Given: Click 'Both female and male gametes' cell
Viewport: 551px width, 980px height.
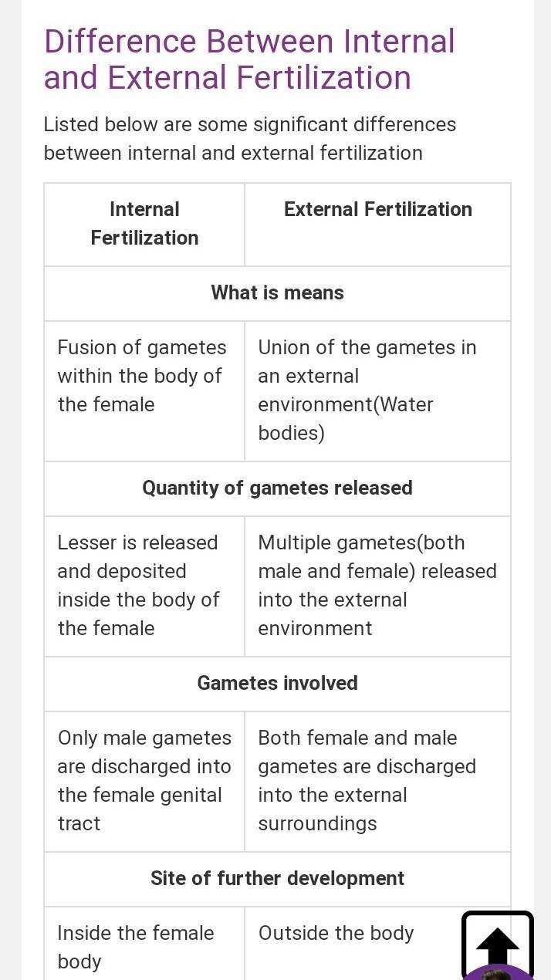Looking at the screenshot, I should (377, 782).
